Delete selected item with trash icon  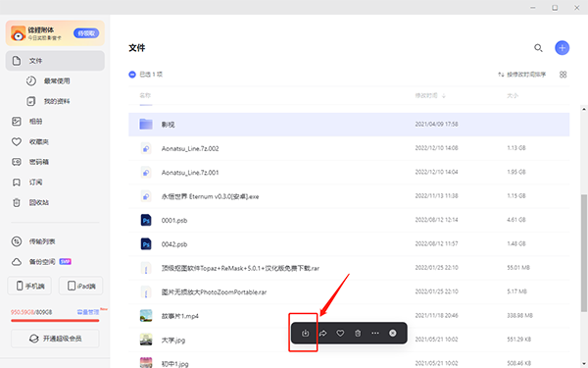point(358,333)
